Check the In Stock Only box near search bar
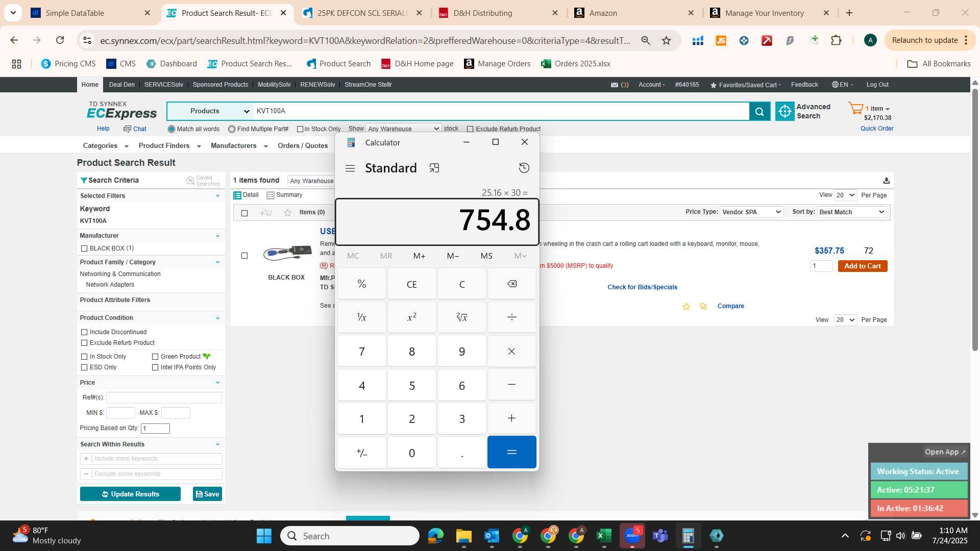The width and height of the screenshot is (980, 551). pos(300,129)
